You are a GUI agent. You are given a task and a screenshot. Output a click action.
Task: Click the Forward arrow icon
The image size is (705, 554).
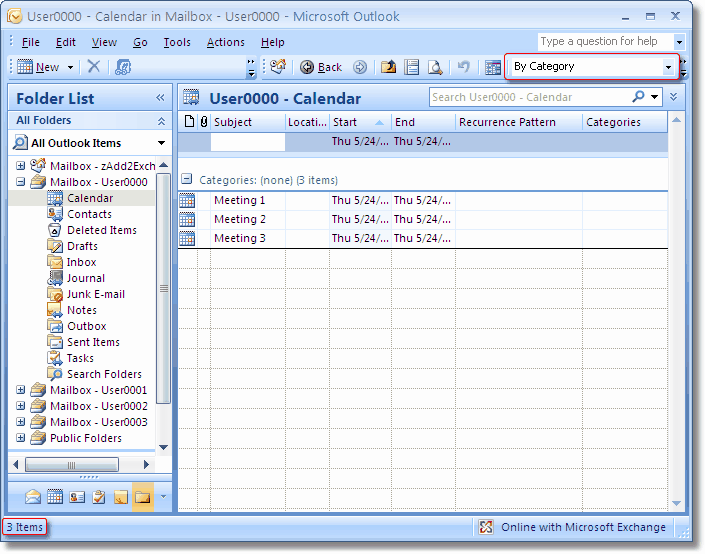(x=360, y=67)
